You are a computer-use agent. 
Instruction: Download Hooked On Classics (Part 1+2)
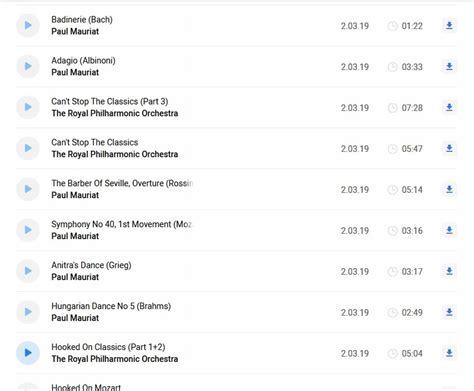click(x=449, y=353)
